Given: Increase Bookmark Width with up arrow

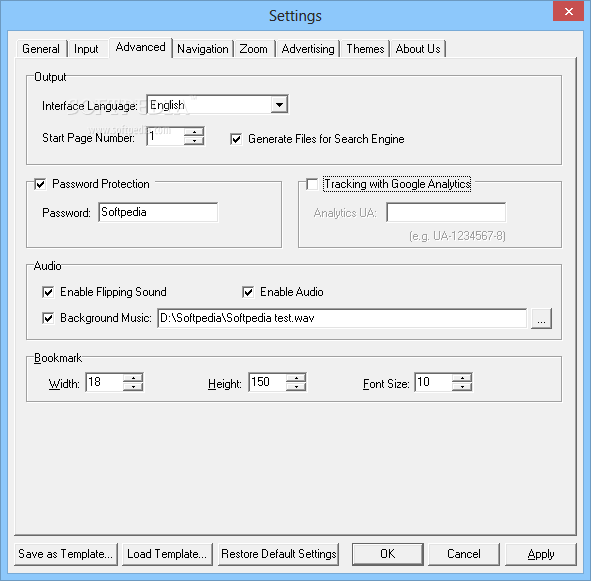Looking at the screenshot, I should tap(133, 378).
